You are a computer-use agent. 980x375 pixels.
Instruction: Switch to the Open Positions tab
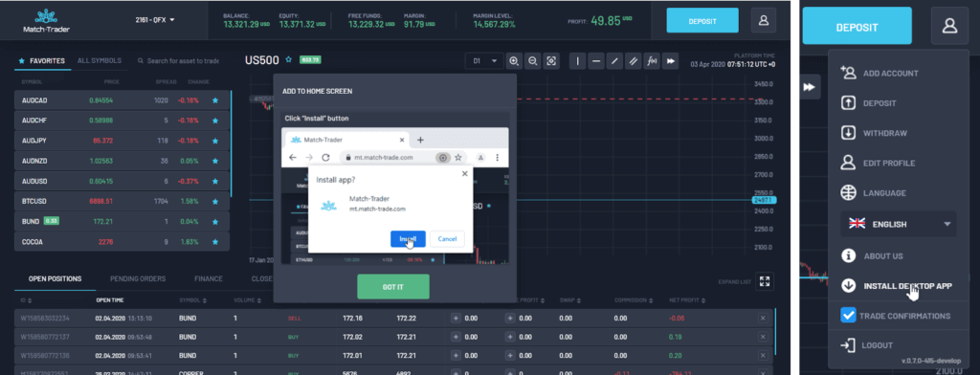click(x=55, y=278)
